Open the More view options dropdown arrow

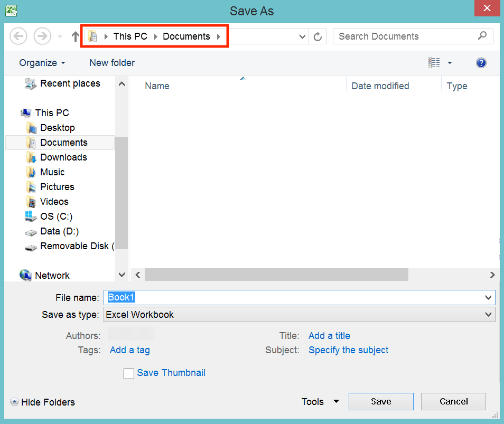pyautogui.click(x=450, y=63)
